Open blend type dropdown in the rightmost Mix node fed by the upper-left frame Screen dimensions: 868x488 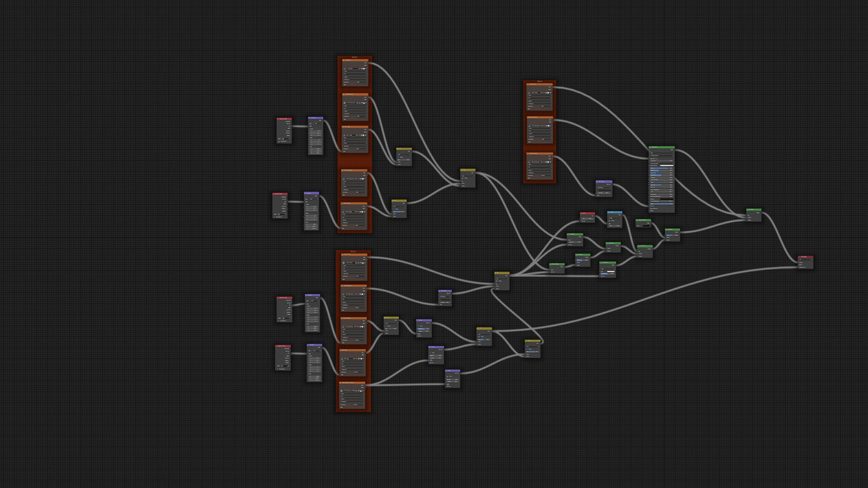click(x=468, y=176)
